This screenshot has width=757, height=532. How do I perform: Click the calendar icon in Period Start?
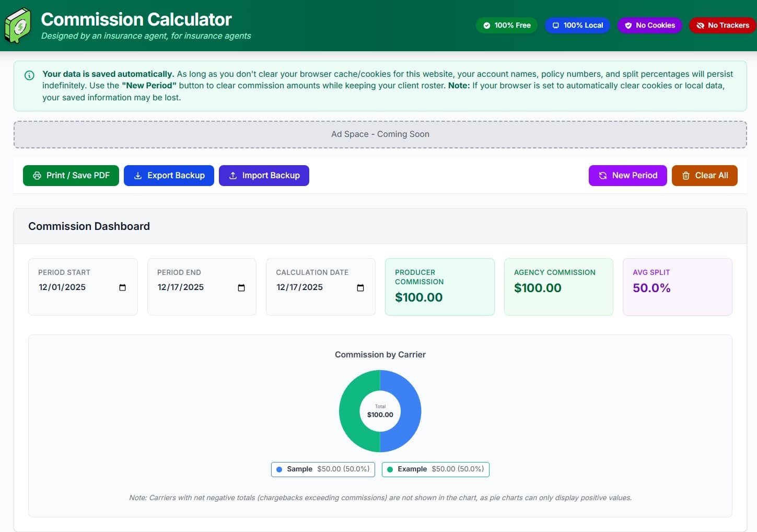click(x=122, y=287)
